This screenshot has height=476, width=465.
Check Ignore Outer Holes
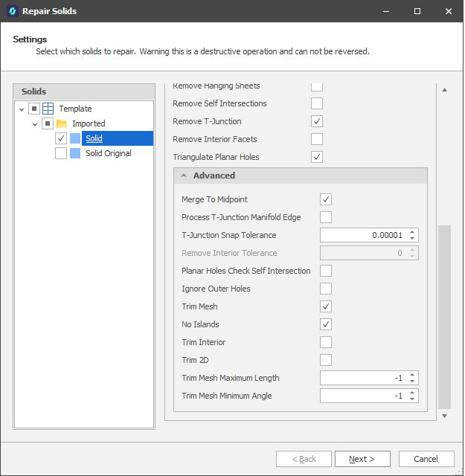[326, 289]
